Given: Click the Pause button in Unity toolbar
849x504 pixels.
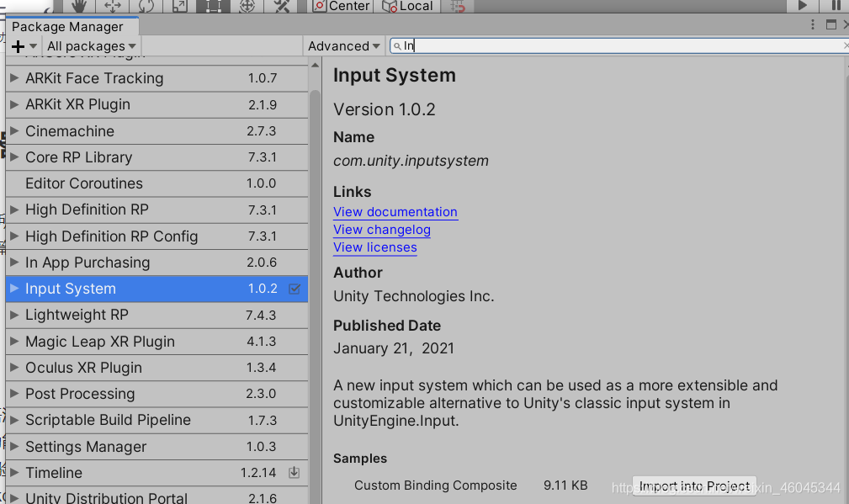Looking at the screenshot, I should coord(836,6).
